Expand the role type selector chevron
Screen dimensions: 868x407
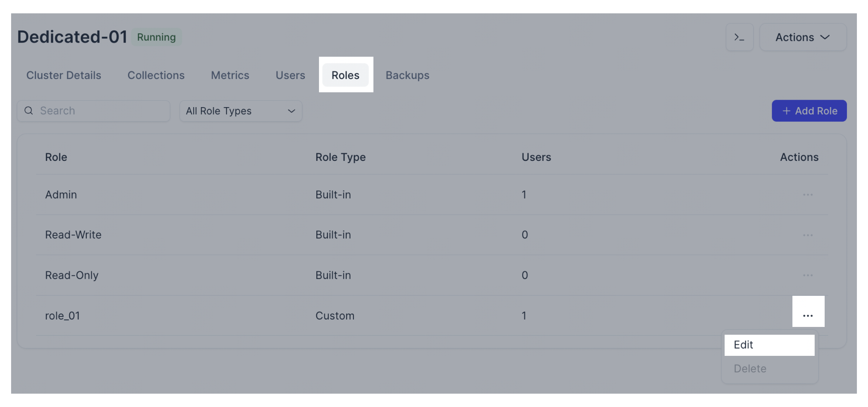tap(291, 111)
